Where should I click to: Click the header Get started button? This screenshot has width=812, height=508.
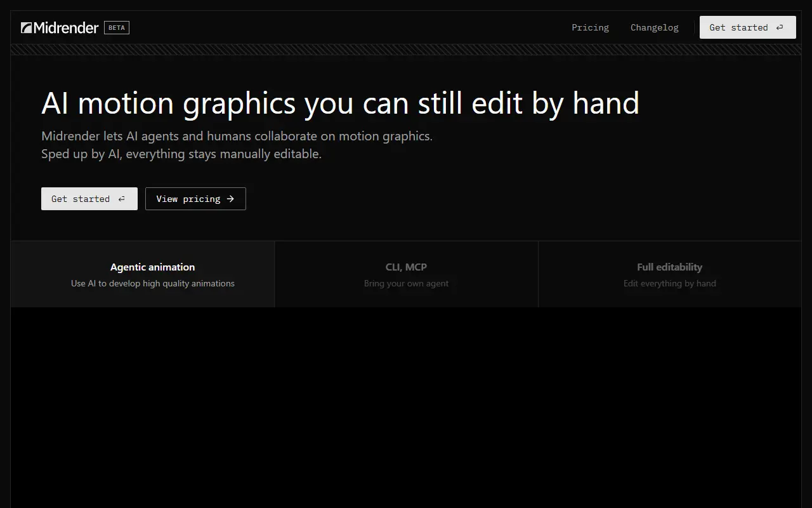(747, 27)
